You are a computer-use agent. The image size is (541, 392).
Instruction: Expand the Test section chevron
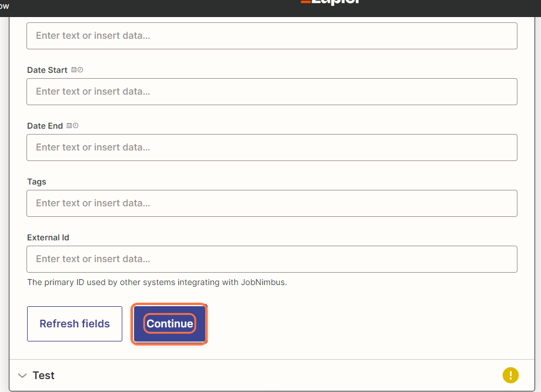(x=22, y=376)
